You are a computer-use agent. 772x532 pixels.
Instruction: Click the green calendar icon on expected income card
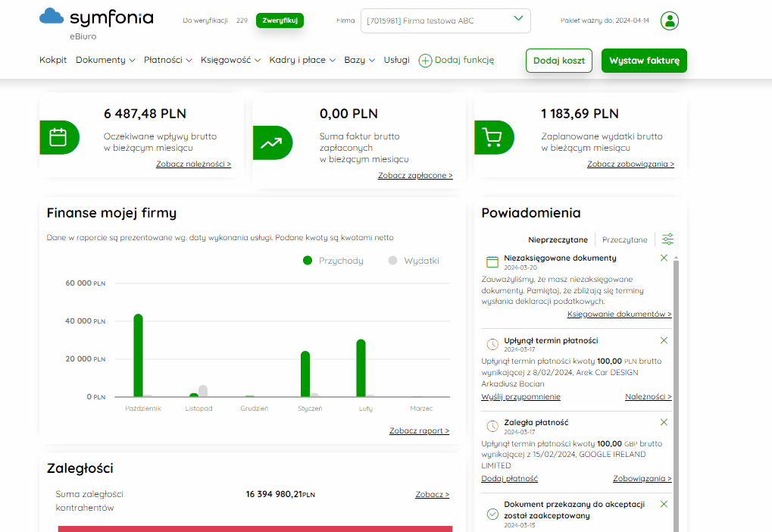tap(58, 137)
